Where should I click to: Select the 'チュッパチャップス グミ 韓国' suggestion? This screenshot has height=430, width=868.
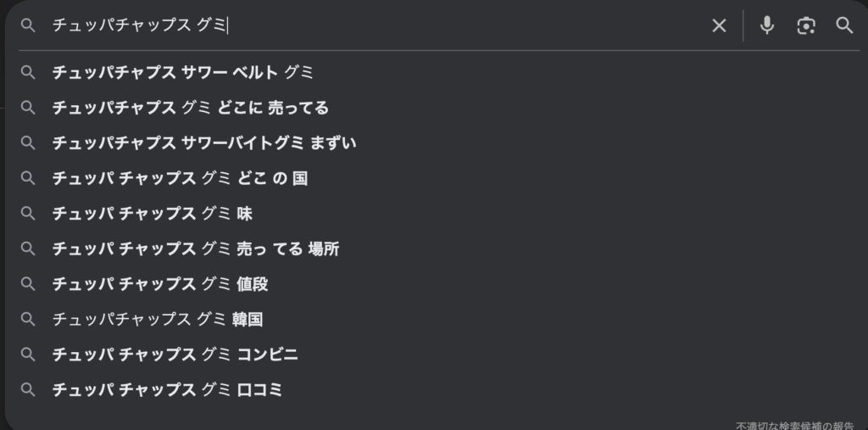coord(158,320)
